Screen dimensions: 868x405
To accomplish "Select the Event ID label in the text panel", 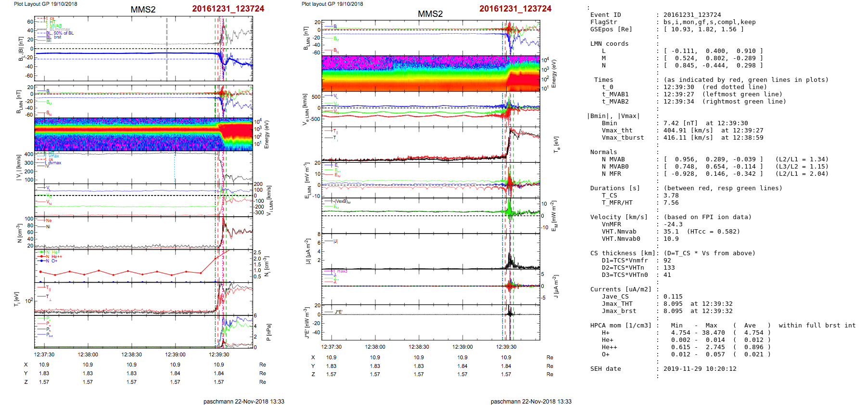I will [605, 15].
